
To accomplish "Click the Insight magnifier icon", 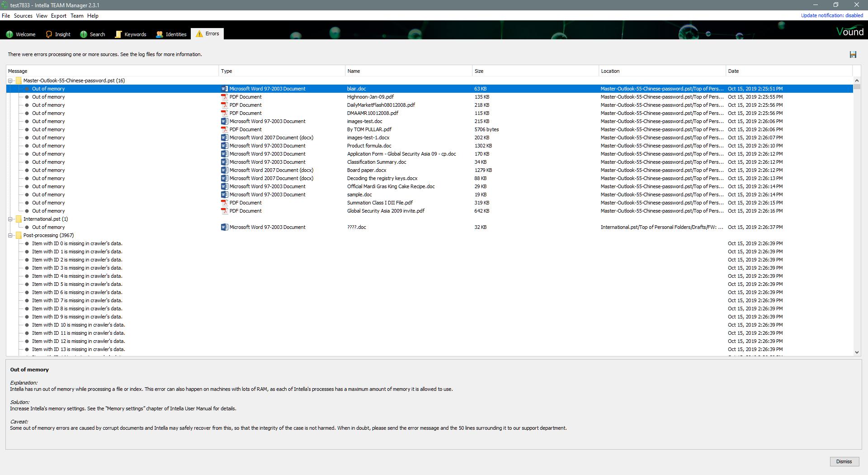I will coord(48,34).
